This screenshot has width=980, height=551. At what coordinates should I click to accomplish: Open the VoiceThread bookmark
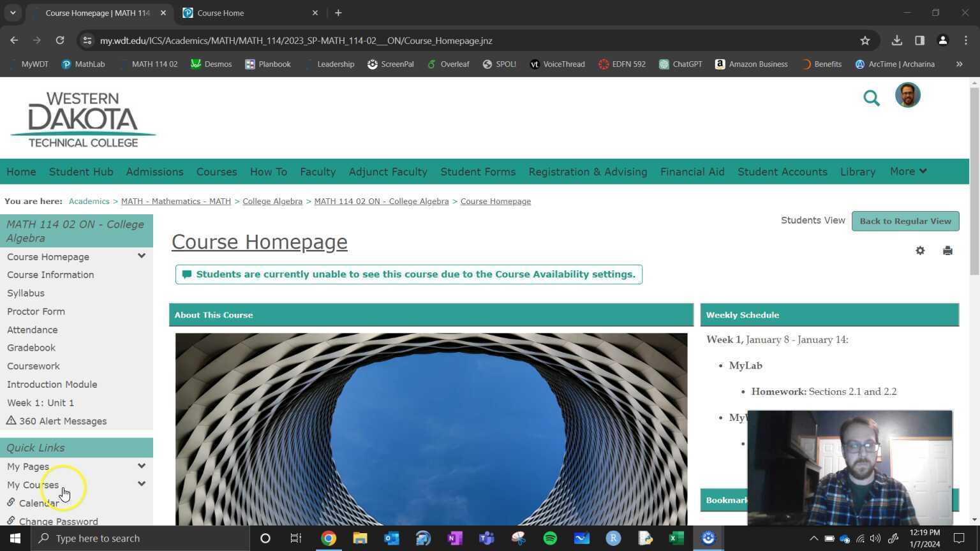point(557,64)
